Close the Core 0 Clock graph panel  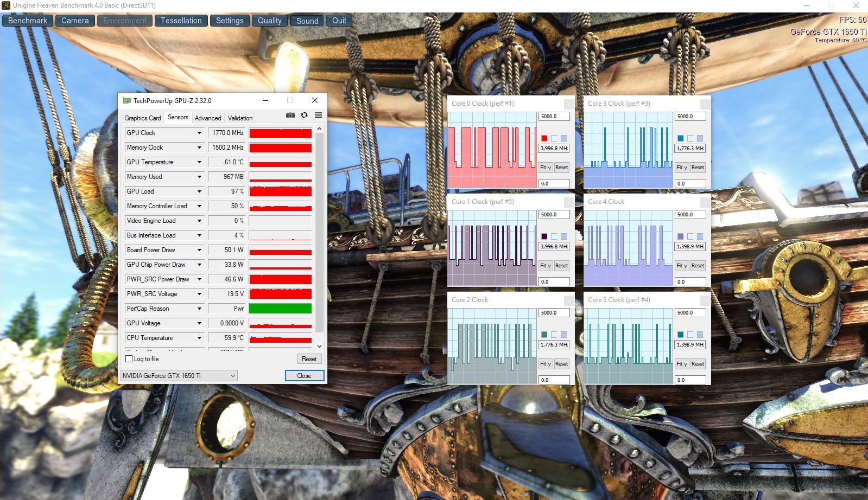click(568, 104)
